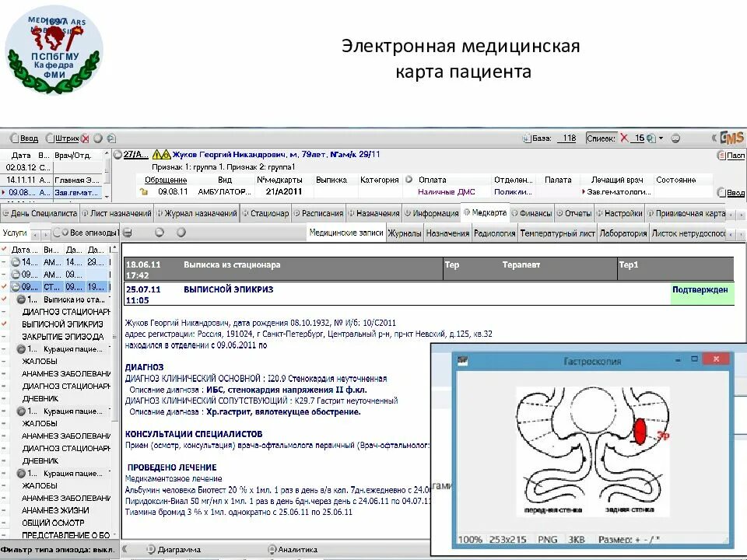747x560 pixels.
Task: Switch to Лист назначений tab
Action: tap(117, 213)
